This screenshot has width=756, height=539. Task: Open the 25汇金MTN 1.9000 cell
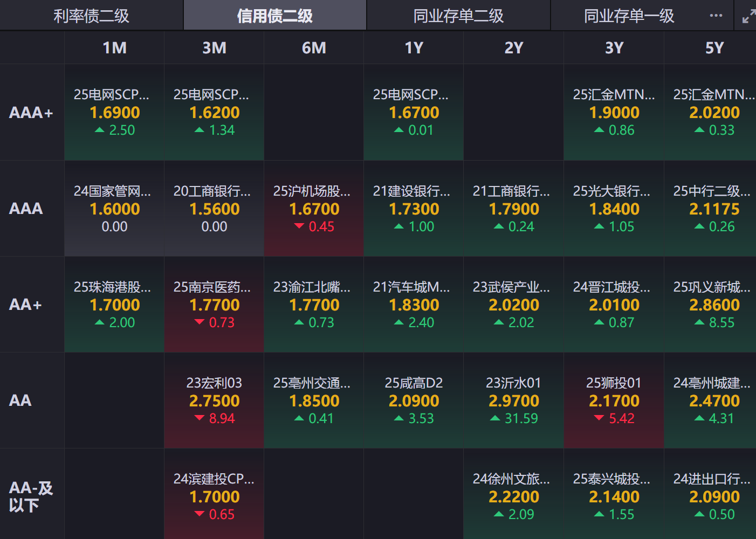click(614, 112)
